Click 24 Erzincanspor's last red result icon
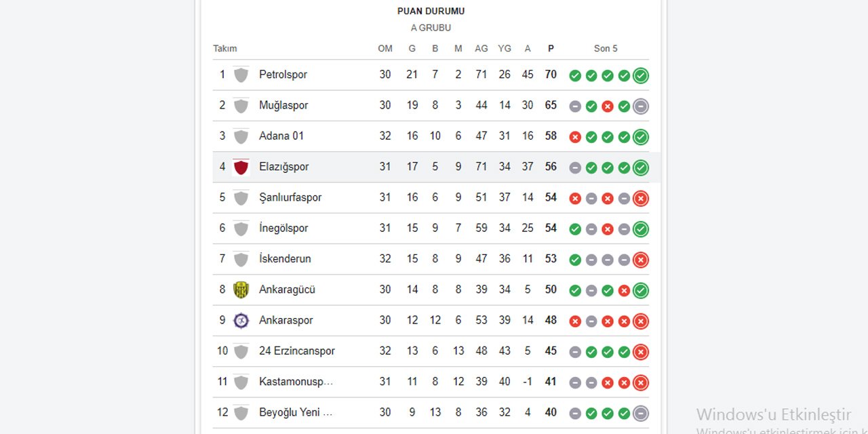 640,351
